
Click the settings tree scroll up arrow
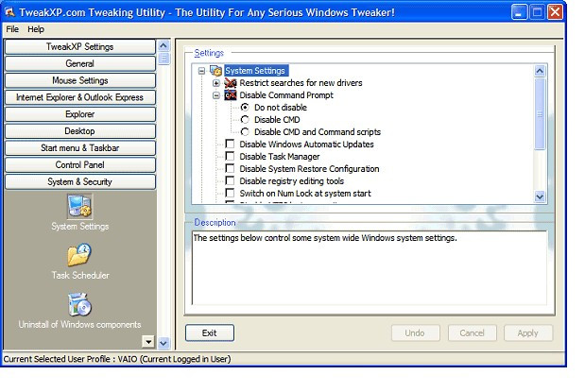540,71
